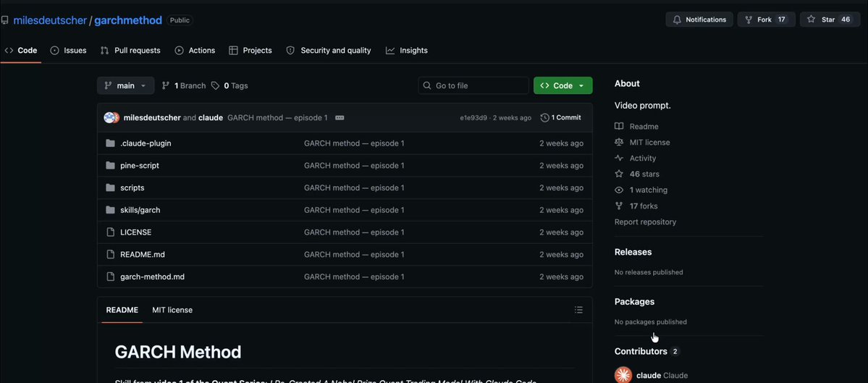Open the LICENSE file
Viewport: 868px width, 383px height.
pos(135,232)
